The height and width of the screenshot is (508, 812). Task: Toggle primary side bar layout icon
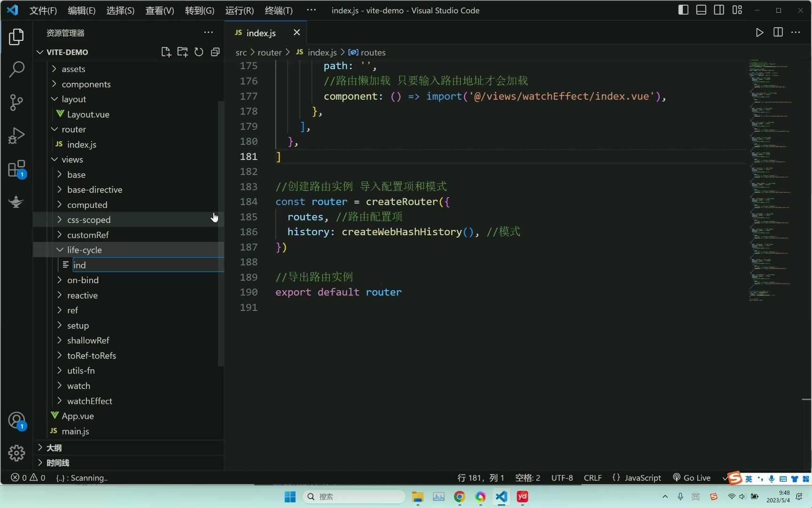pyautogui.click(x=683, y=10)
